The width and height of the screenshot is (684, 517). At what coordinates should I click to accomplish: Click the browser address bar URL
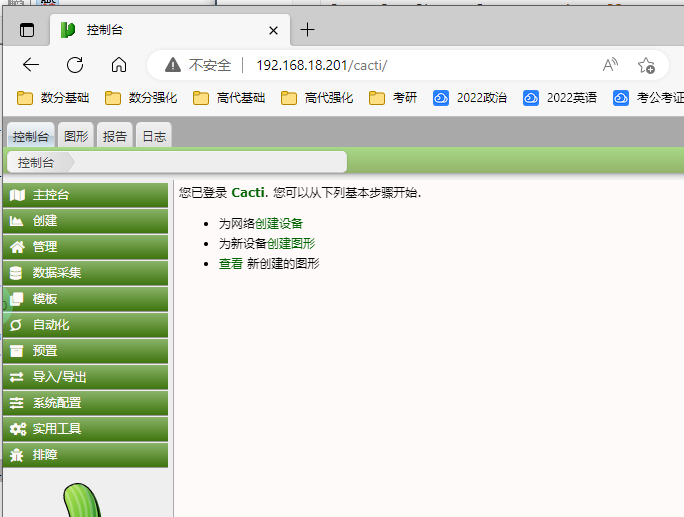[x=320, y=65]
